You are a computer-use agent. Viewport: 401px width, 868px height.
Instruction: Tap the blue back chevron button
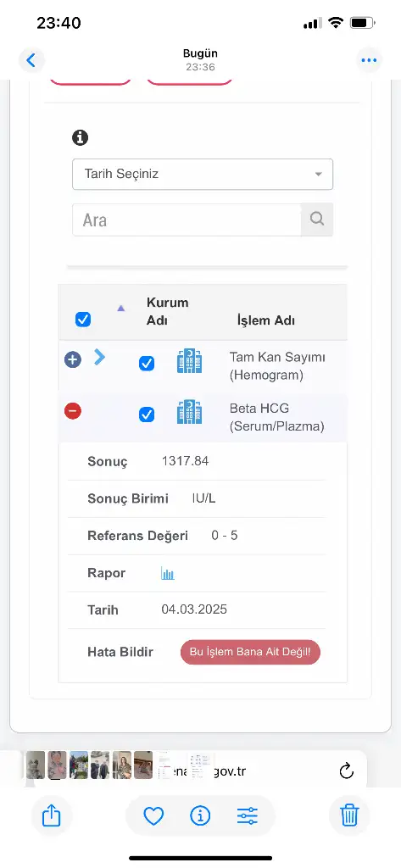(x=31, y=60)
